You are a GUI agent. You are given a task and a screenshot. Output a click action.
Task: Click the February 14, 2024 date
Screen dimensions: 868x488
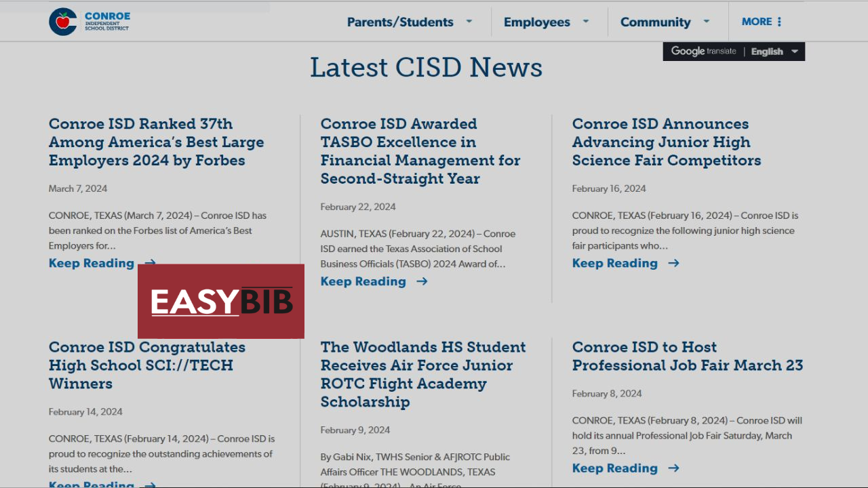click(85, 411)
